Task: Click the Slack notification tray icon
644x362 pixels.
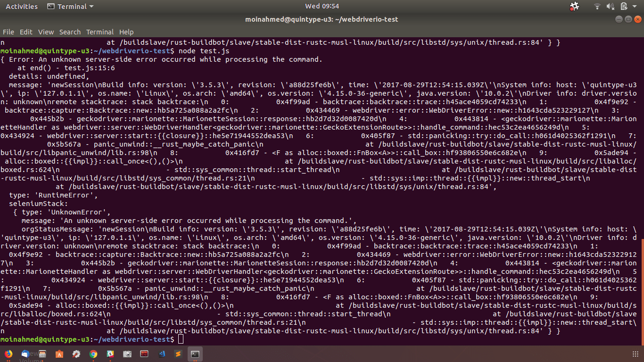Action: pos(574,6)
